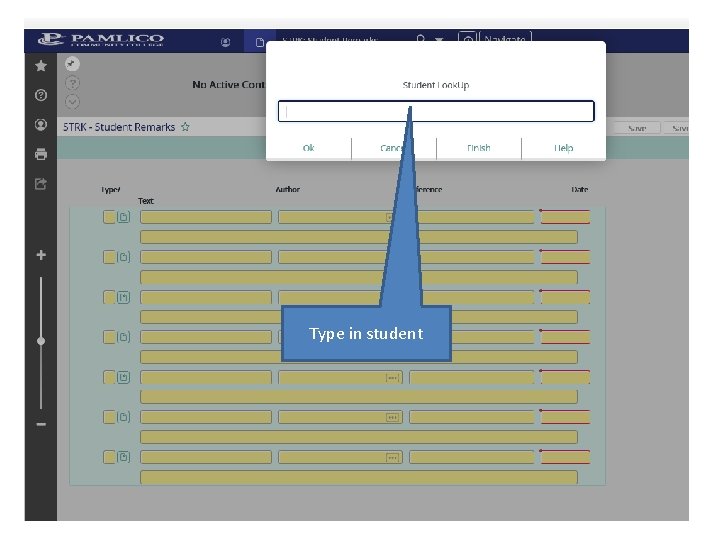This screenshot has width=720, height=540.
Task: Click Cancel in Student LookUp dialog
Action: coord(394,148)
